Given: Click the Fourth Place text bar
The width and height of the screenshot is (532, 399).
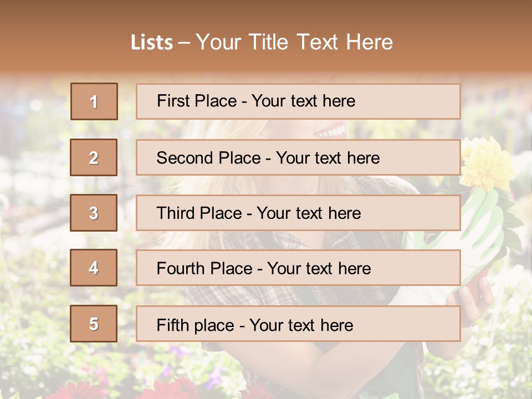Looking at the screenshot, I should click(x=298, y=268).
